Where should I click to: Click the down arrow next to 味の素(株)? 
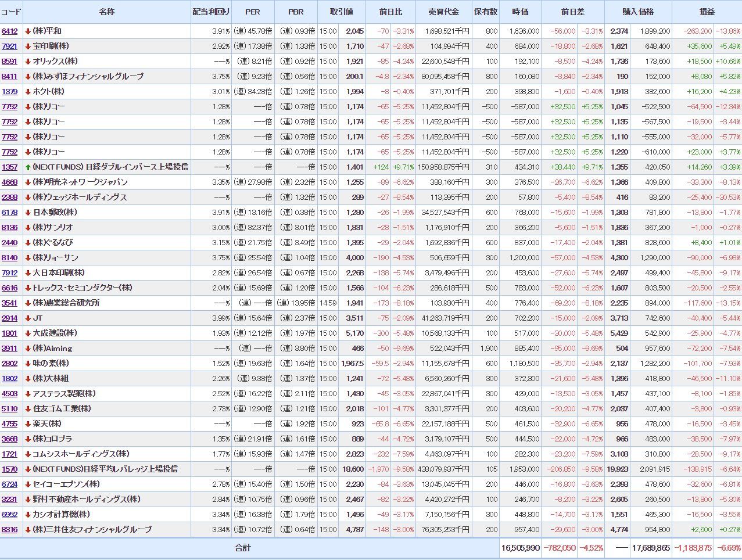28,363
